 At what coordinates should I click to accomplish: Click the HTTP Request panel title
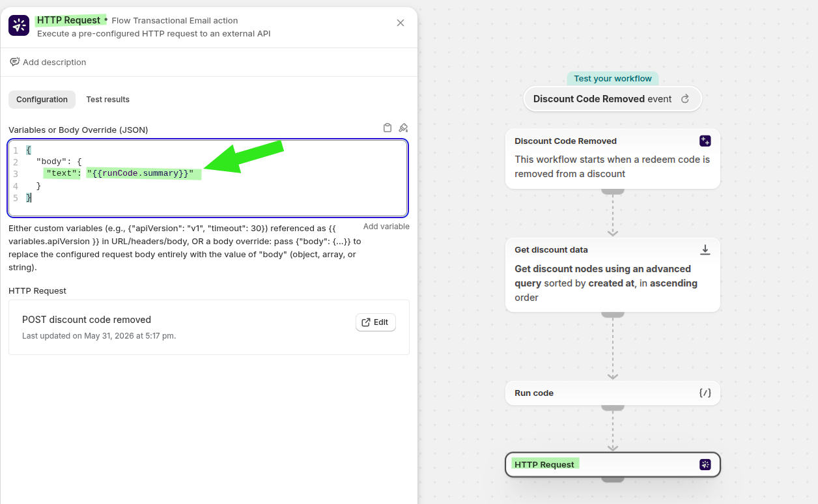click(69, 20)
